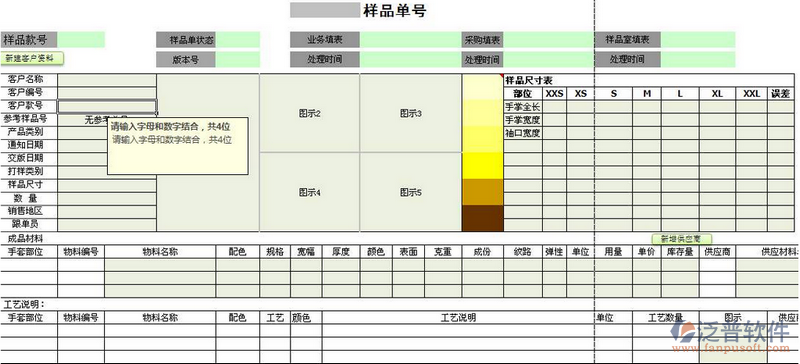Image resolution: width=800 pixels, height=364 pixels.
Task: Click the XL size column header
Action: click(x=717, y=93)
